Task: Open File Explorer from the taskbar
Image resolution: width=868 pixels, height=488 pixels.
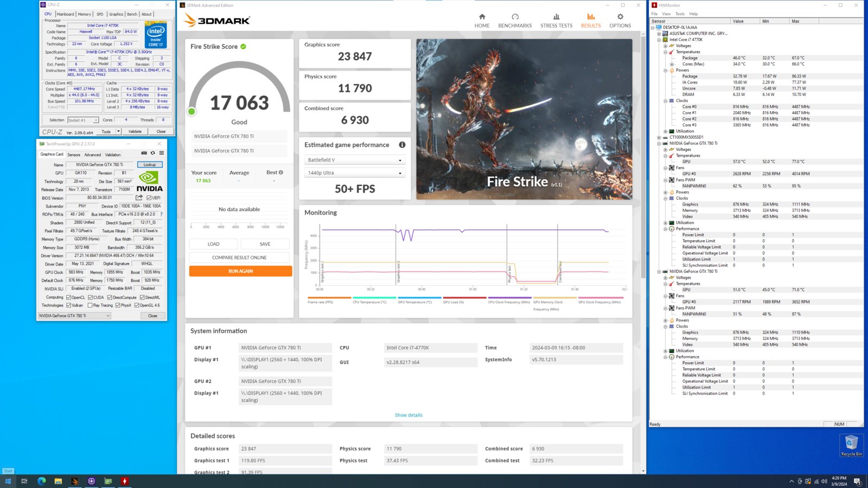Action: click(x=58, y=481)
